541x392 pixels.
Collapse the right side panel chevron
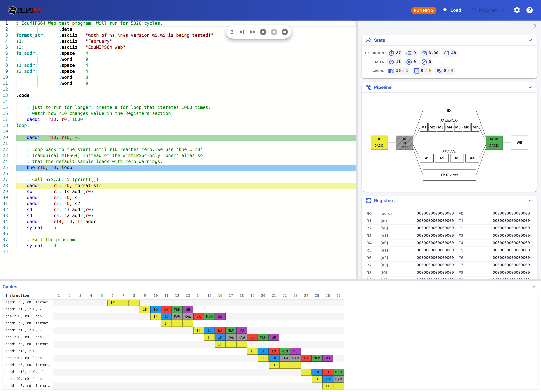[535, 26]
